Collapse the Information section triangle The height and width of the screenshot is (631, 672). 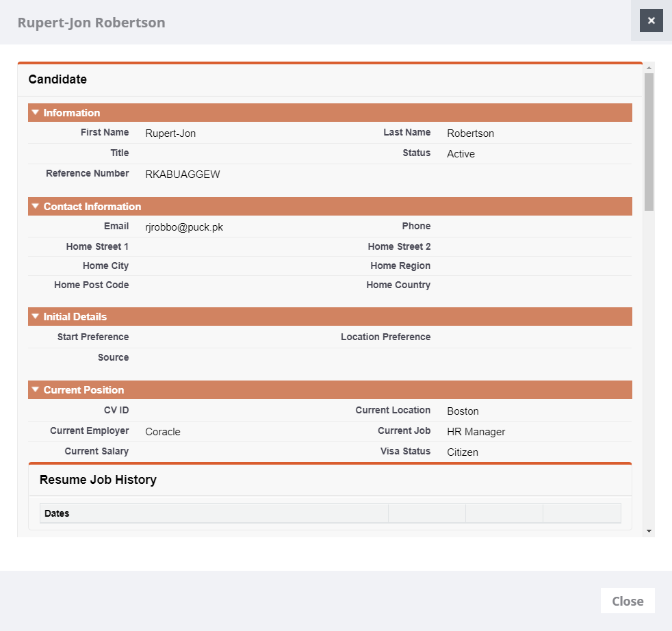[36, 112]
